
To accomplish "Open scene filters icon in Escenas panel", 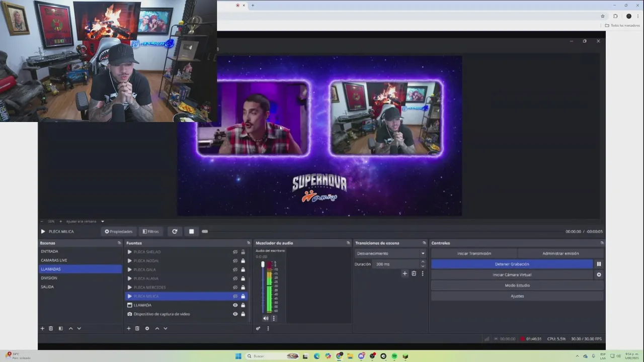I will click(x=60, y=328).
